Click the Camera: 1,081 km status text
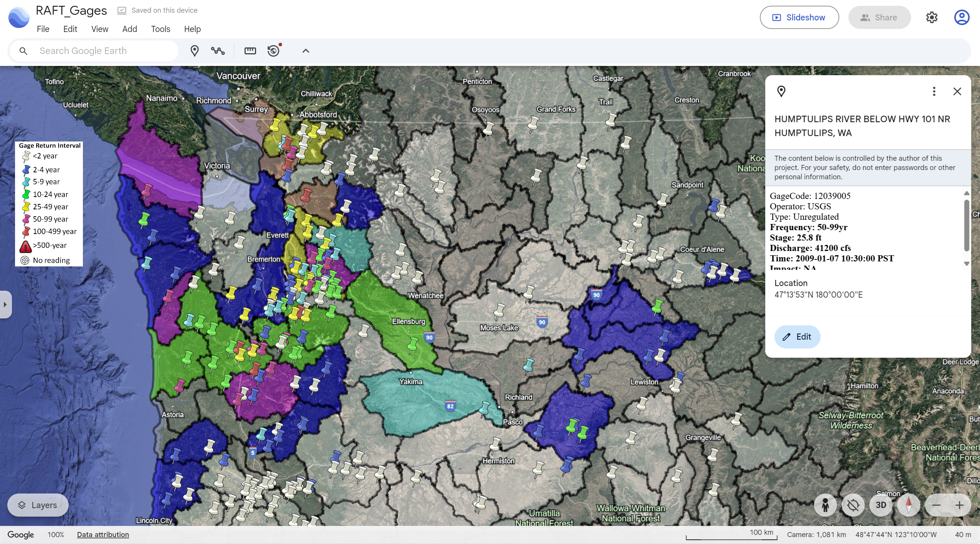 click(x=816, y=534)
